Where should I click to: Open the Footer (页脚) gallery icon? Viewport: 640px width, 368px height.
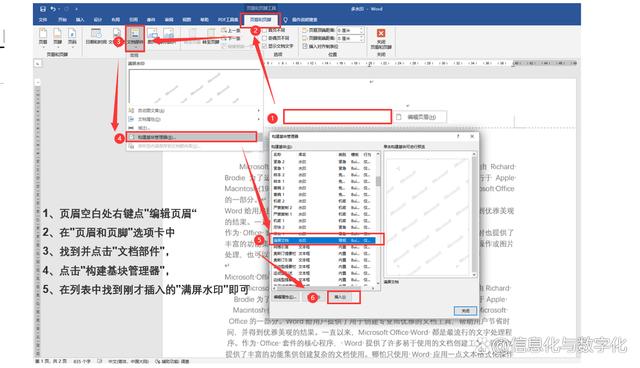click(x=58, y=36)
